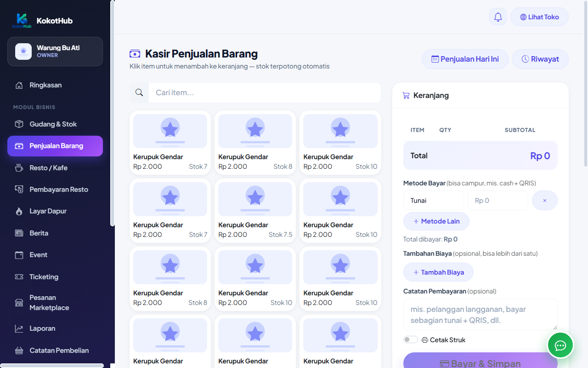This screenshot has height=368, width=588.
Task: Add the Kerupuk Gendar card with Stok 7.5
Action: pyautogui.click(x=255, y=211)
